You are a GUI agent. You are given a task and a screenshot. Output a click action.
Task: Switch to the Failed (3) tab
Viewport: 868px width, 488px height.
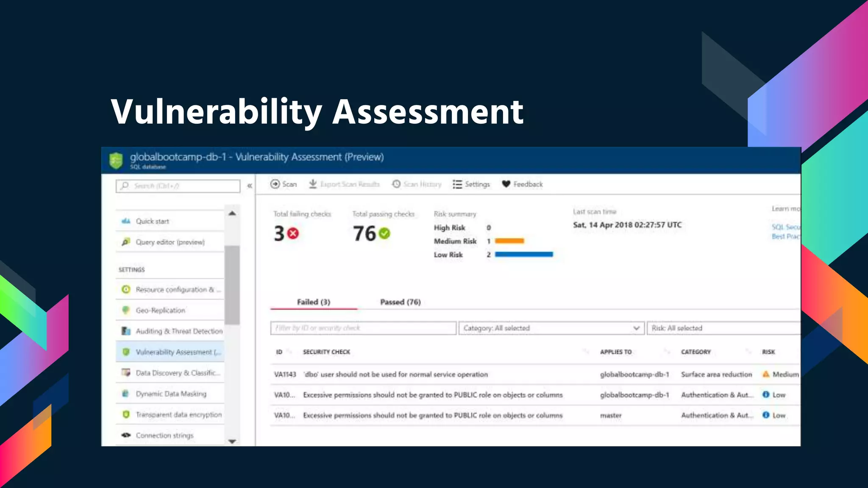point(314,302)
